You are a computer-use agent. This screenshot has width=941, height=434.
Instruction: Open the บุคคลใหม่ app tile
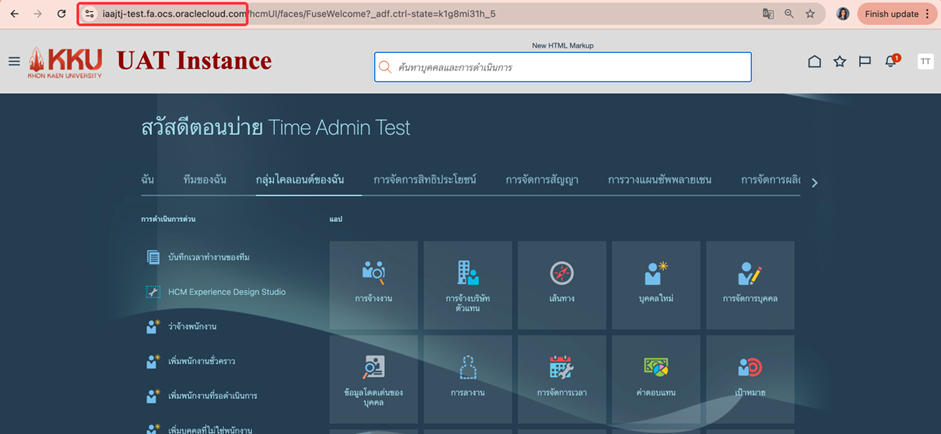click(656, 284)
